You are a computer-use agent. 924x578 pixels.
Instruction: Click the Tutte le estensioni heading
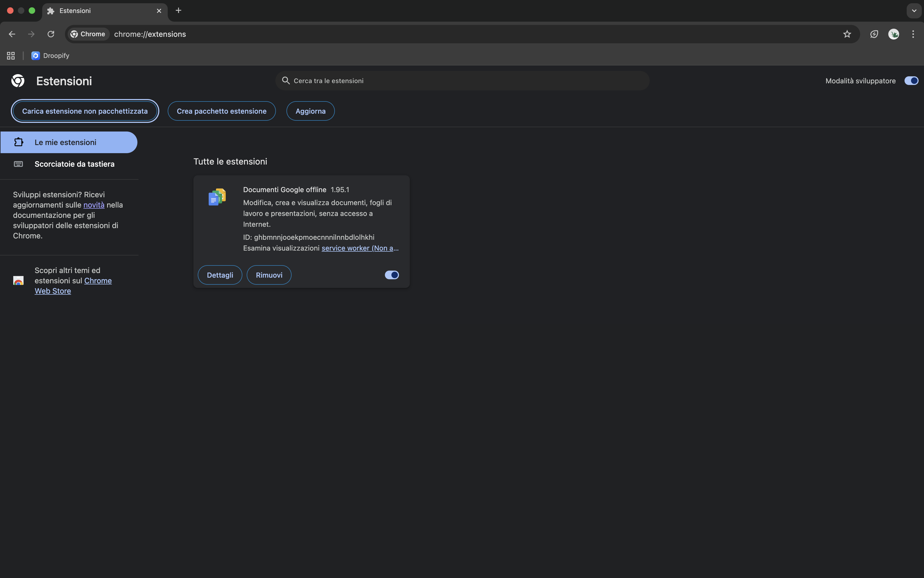point(230,161)
